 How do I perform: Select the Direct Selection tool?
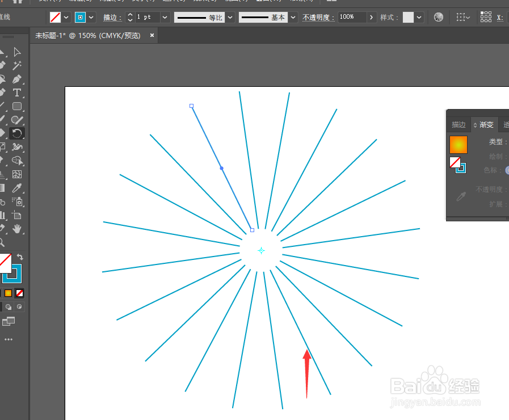[17, 52]
